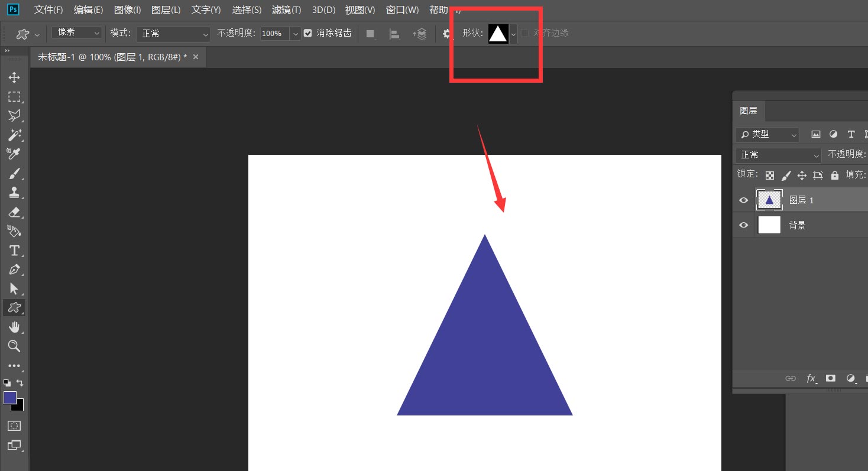Open the 模式 blend mode dropdown
This screenshot has height=471, width=868.
coord(173,34)
